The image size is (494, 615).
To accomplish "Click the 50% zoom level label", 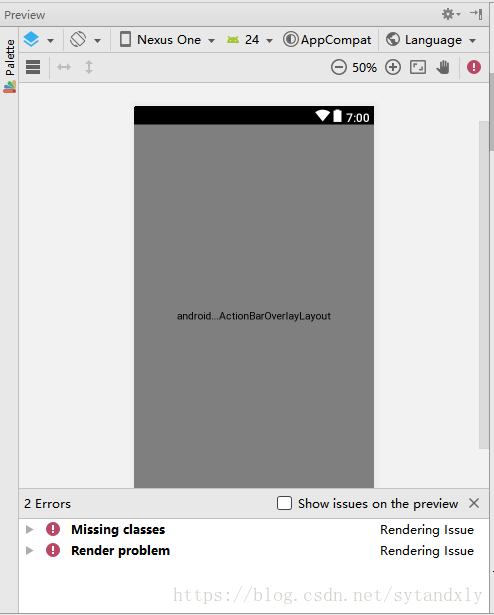I will [364, 67].
